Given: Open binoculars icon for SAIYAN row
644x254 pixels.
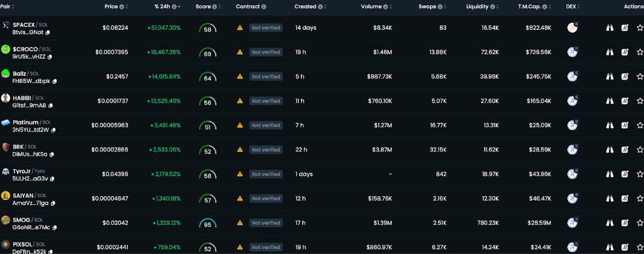Looking at the screenshot, I should click(x=610, y=198).
